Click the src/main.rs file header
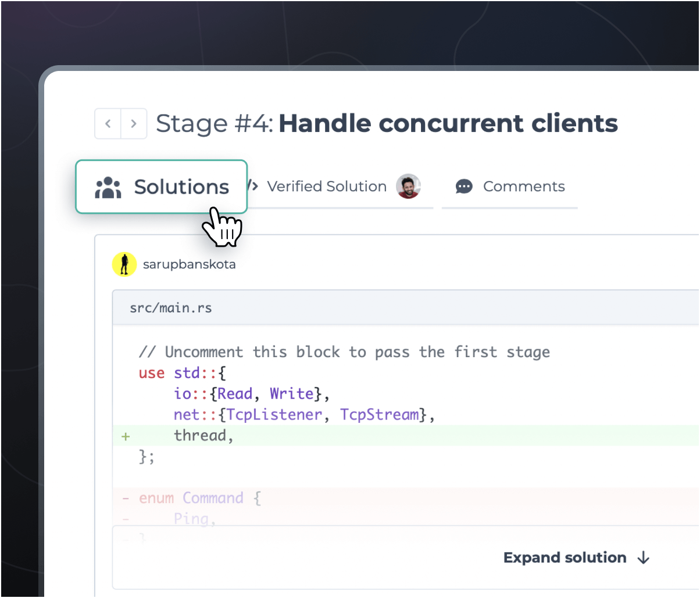The image size is (700, 598). tap(170, 308)
